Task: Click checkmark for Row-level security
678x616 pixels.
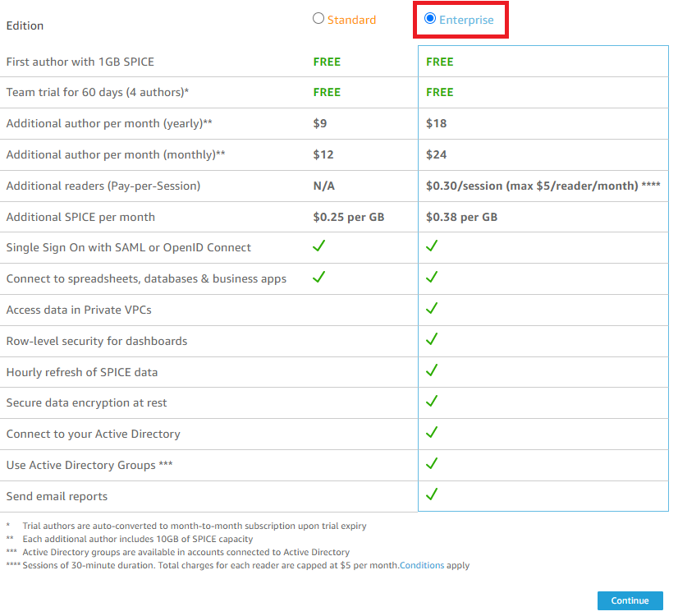Action: coord(432,339)
